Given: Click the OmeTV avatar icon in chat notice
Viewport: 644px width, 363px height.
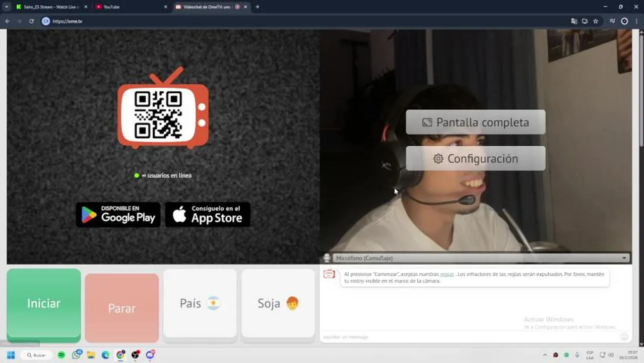Looking at the screenshot, I should click(x=329, y=274).
